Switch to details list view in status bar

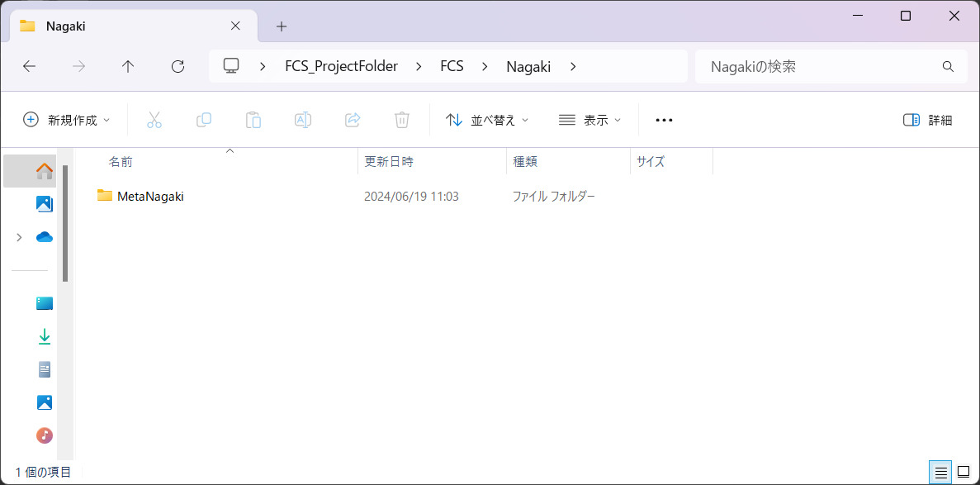point(940,473)
